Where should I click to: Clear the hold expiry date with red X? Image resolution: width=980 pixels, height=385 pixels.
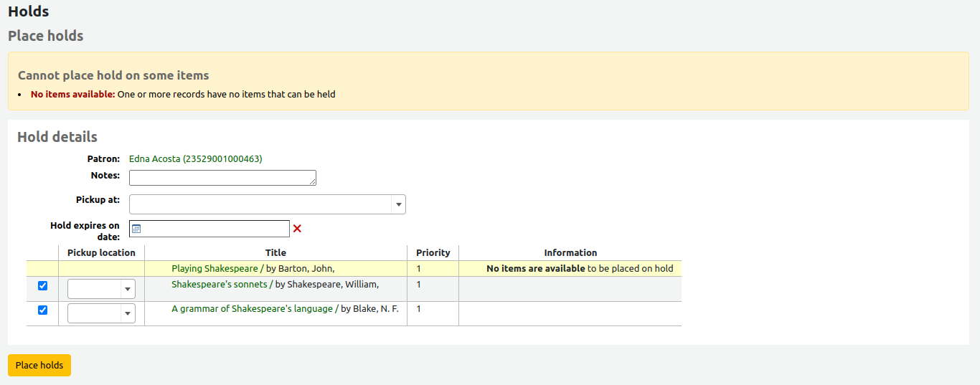pos(297,229)
